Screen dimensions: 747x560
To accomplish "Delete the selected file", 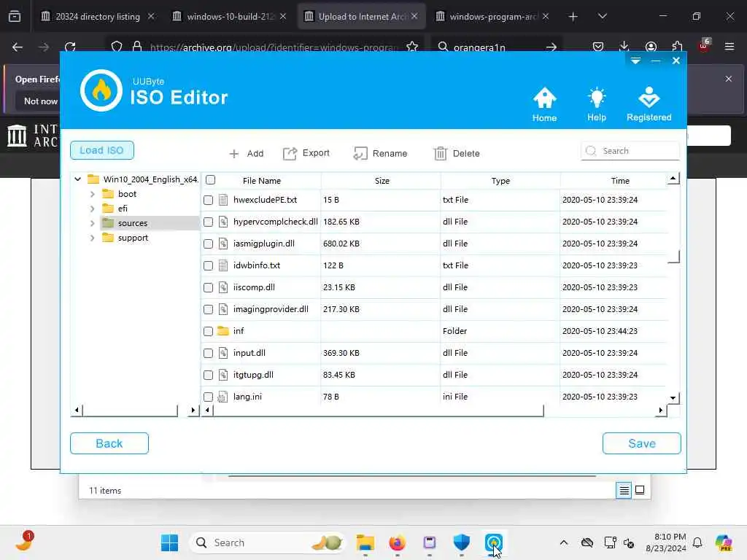I will 457,153.
